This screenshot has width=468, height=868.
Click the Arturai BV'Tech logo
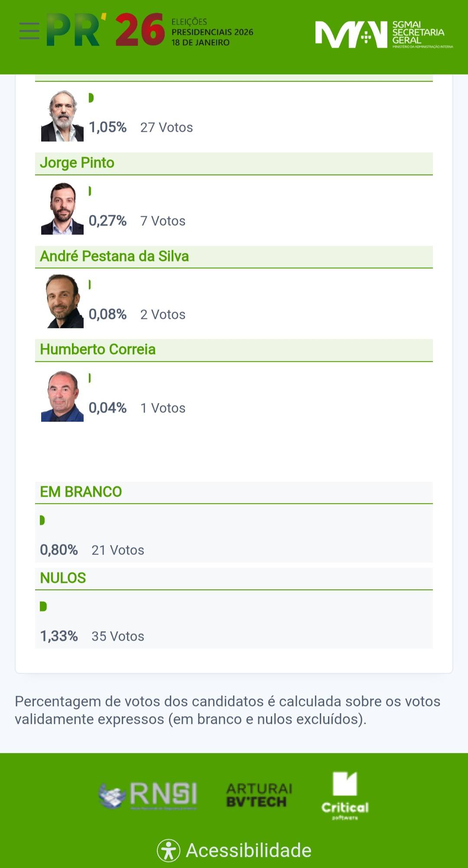(259, 795)
